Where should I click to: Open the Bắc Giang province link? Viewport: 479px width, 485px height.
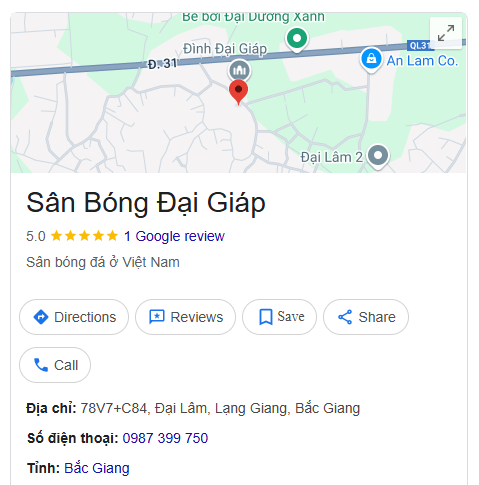click(97, 468)
